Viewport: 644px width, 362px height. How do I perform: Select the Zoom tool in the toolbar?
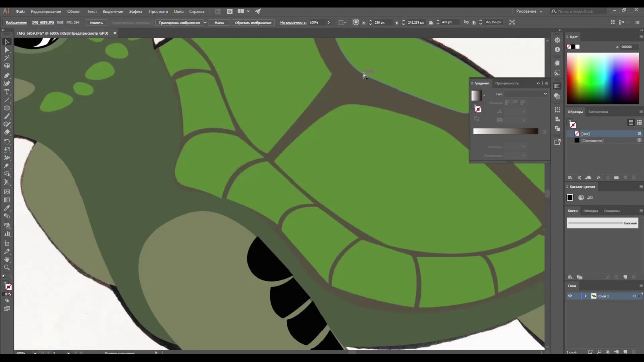point(7,267)
